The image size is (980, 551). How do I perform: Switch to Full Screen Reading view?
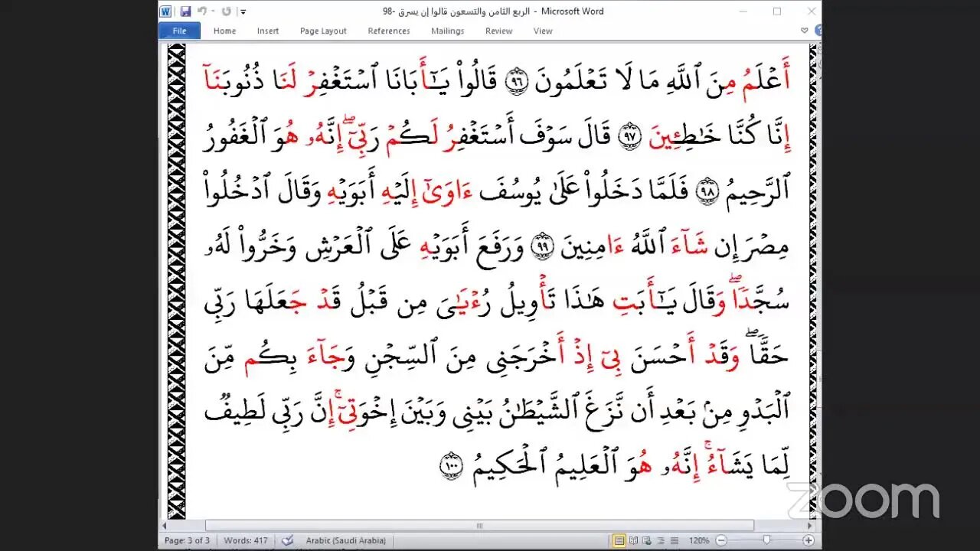633,540
